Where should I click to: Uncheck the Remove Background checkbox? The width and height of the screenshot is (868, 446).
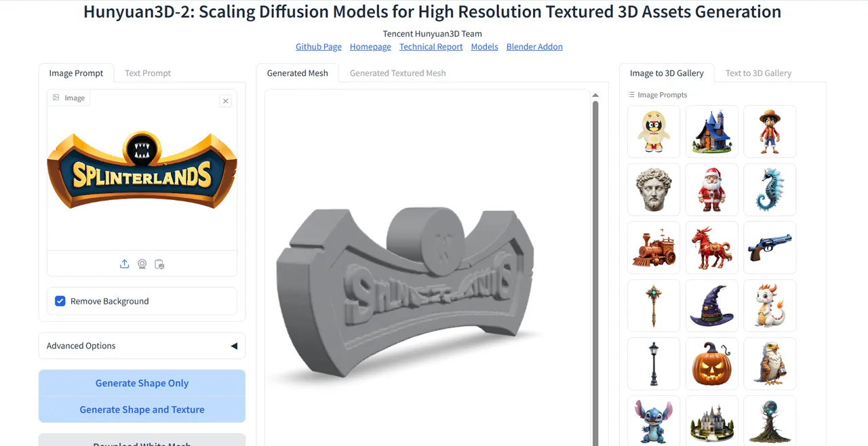coord(60,301)
